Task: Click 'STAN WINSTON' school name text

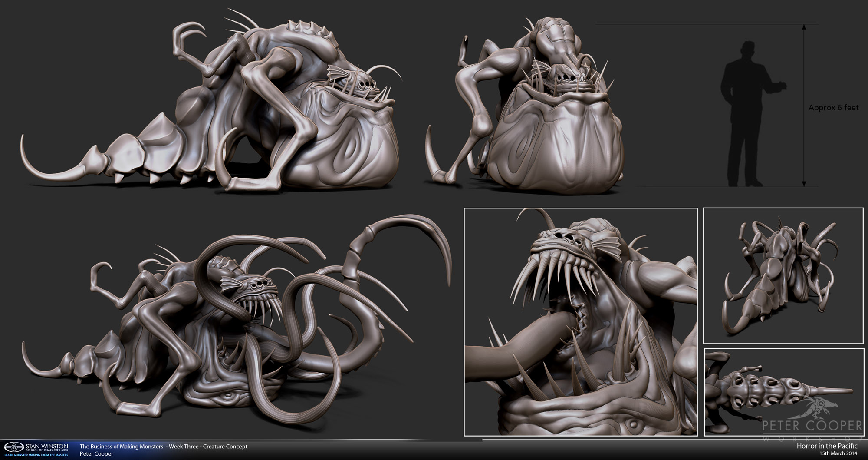Action: pos(47,446)
